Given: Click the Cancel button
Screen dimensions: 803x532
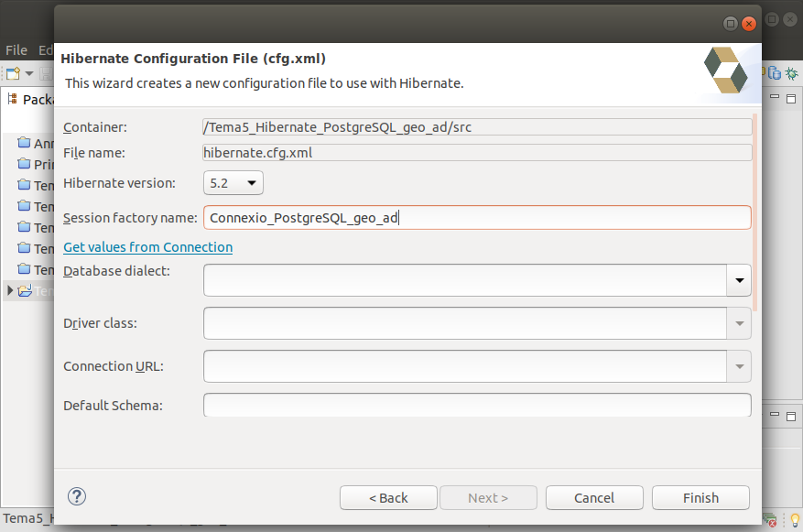Looking at the screenshot, I should (x=594, y=498).
